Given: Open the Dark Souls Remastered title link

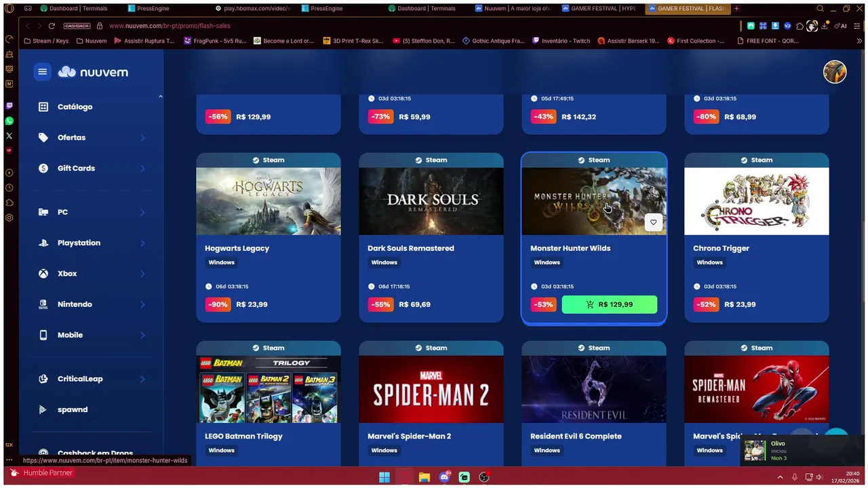Looking at the screenshot, I should [x=411, y=248].
